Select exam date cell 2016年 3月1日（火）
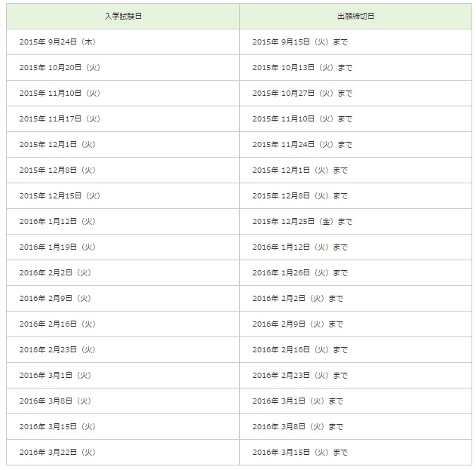 55,376
